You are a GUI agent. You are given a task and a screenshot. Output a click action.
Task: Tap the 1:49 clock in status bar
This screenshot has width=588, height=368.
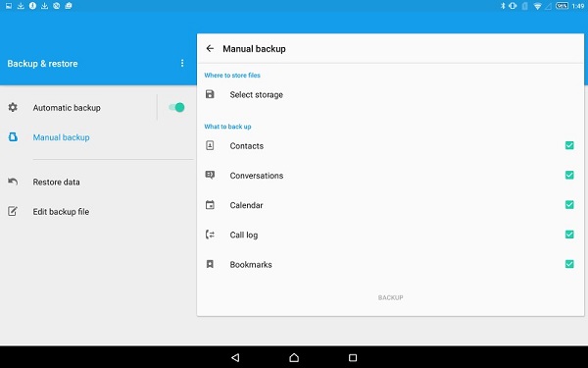coord(578,6)
